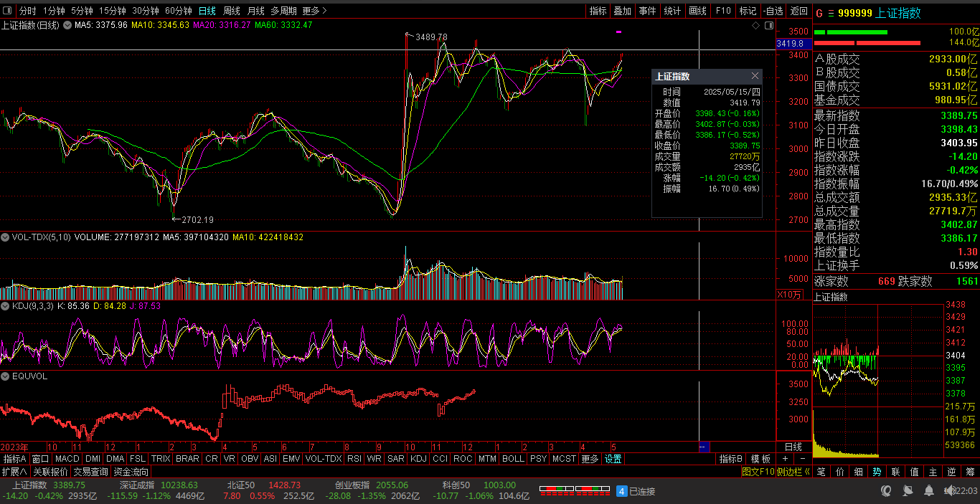Select the MACD indicator tab

pos(67,459)
